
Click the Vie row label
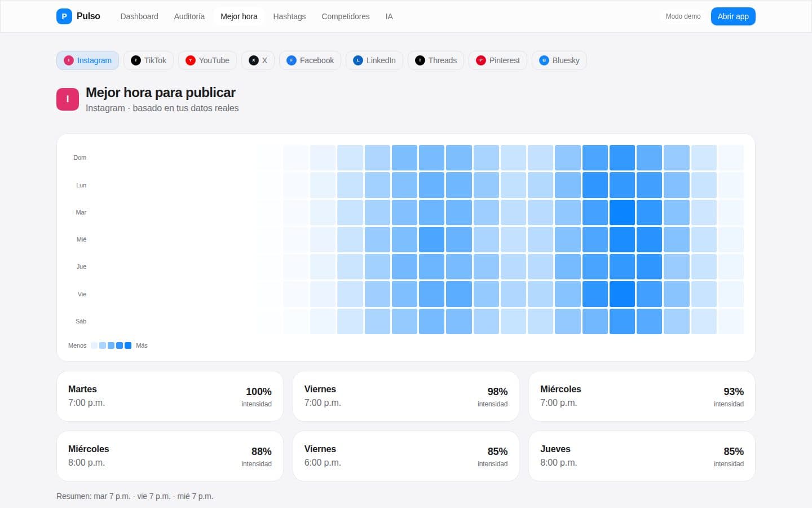coord(82,294)
